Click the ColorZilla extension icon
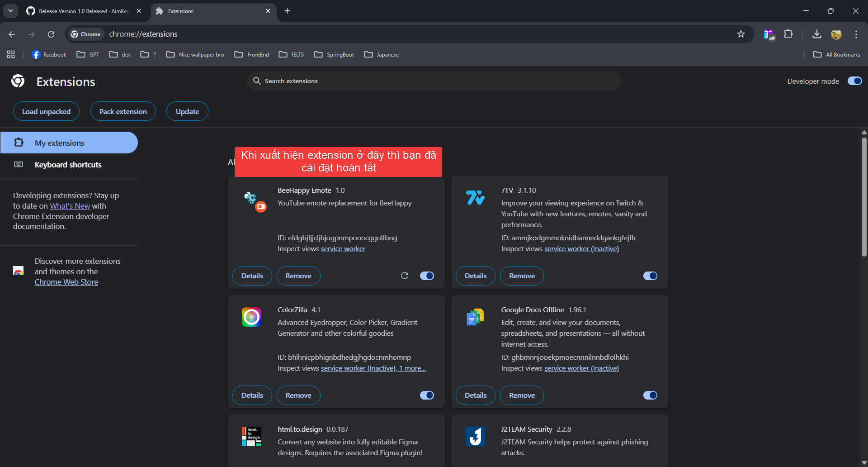Image resolution: width=868 pixels, height=467 pixels. tap(251, 317)
